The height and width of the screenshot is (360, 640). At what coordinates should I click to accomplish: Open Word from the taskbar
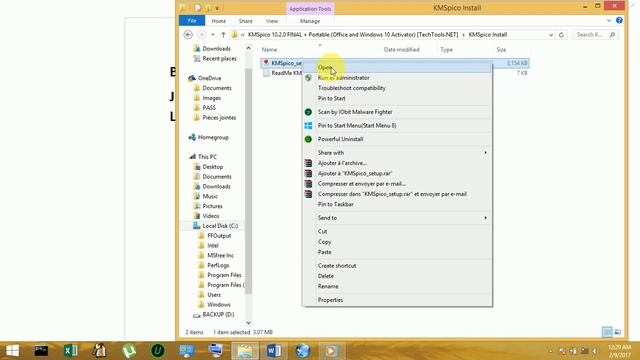pyautogui.click(x=274, y=351)
